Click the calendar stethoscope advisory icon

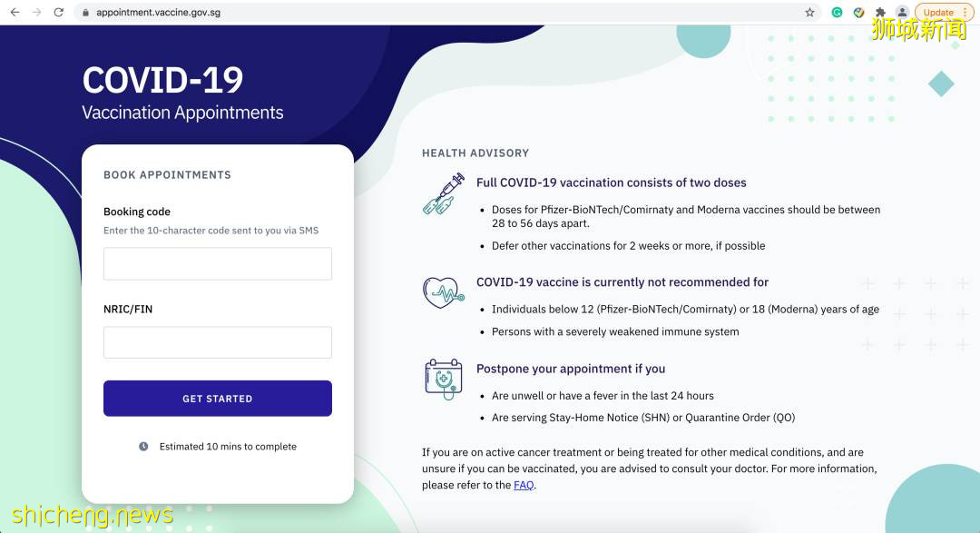coord(443,378)
